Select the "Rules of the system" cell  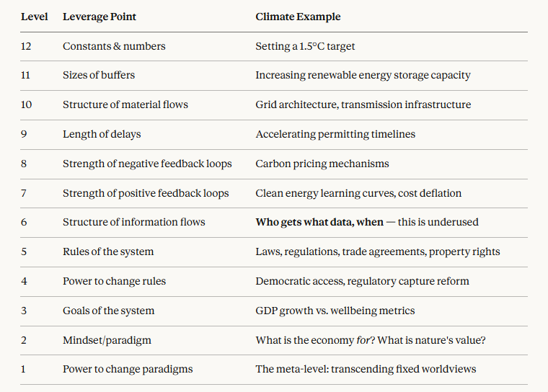click(108, 251)
